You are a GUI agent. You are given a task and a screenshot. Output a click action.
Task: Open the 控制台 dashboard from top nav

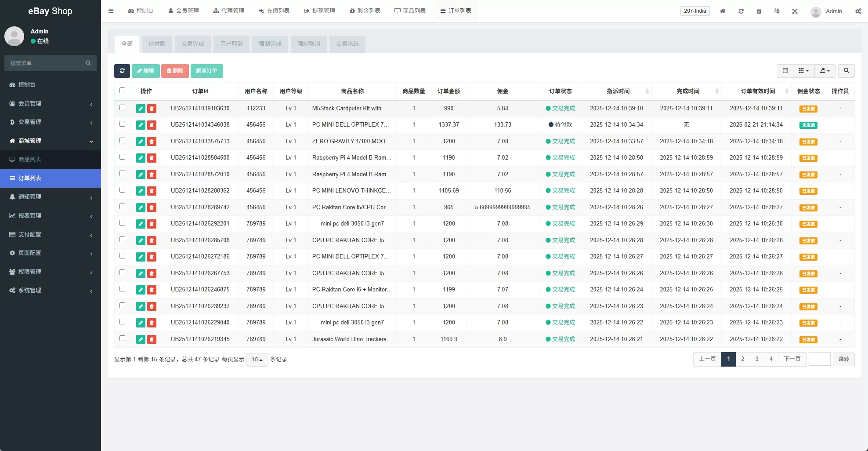[x=141, y=11]
